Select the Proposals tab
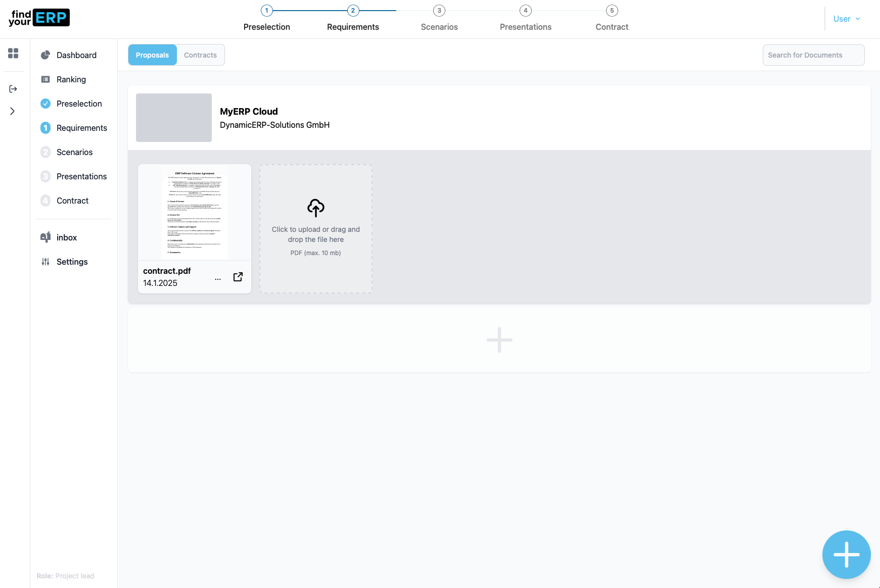 click(x=152, y=55)
